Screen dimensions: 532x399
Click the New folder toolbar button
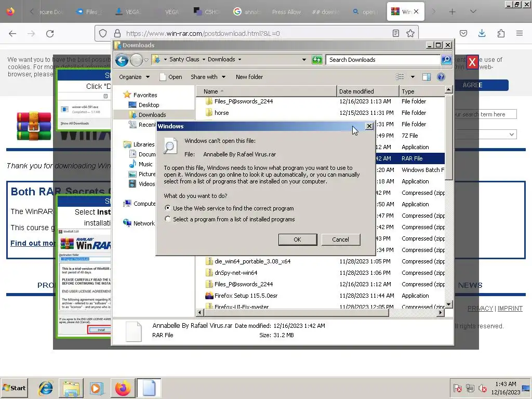click(x=249, y=77)
